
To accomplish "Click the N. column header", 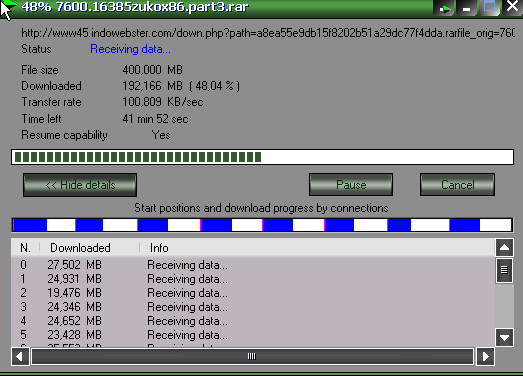I will coord(25,248).
